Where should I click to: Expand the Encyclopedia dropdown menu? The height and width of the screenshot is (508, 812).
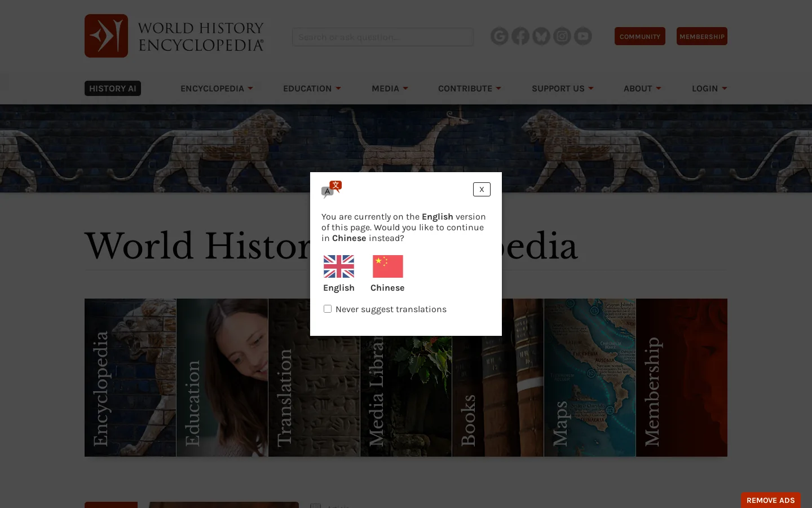[x=217, y=89]
